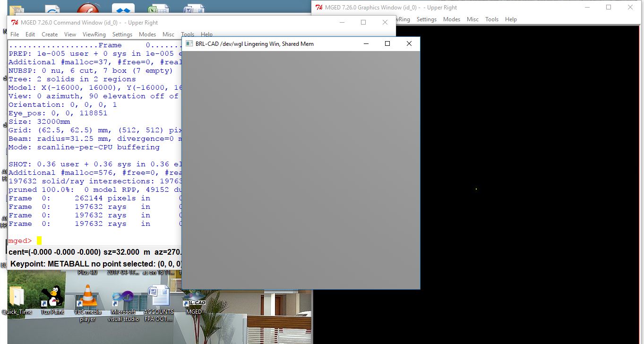Open the Misc menu in Command Window
This screenshot has height=344, width=644.
pyautogui.click(x=168, y=34)
